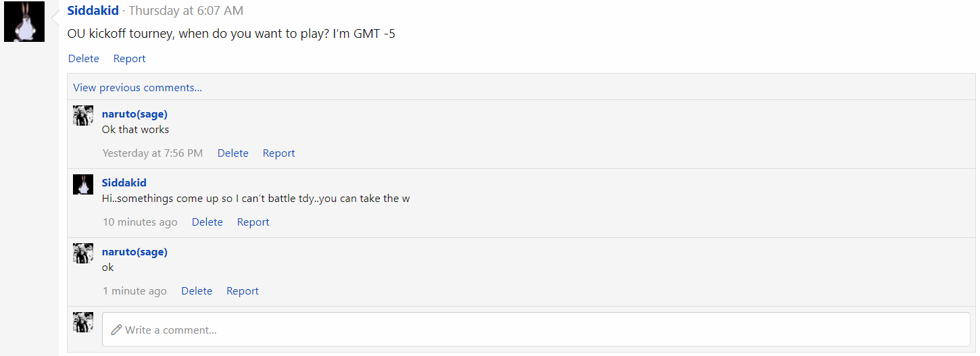
Task: Click the Thursday at 6:07 AM timestamp
Action: pyautogui.click(x=186, y=11)
